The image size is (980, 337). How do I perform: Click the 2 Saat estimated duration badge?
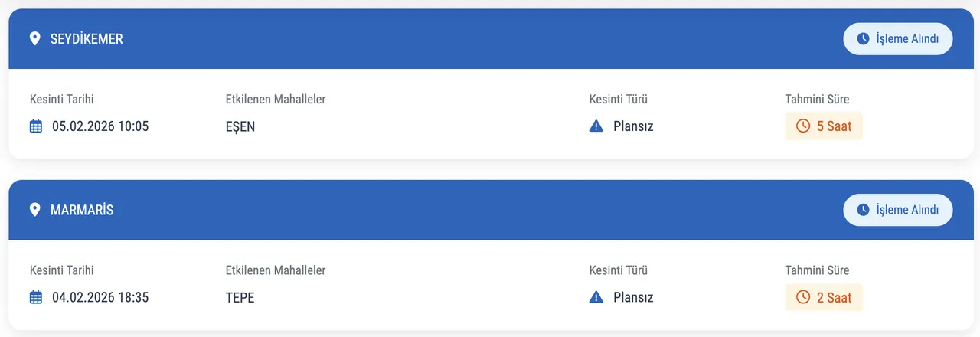(824, 298)
